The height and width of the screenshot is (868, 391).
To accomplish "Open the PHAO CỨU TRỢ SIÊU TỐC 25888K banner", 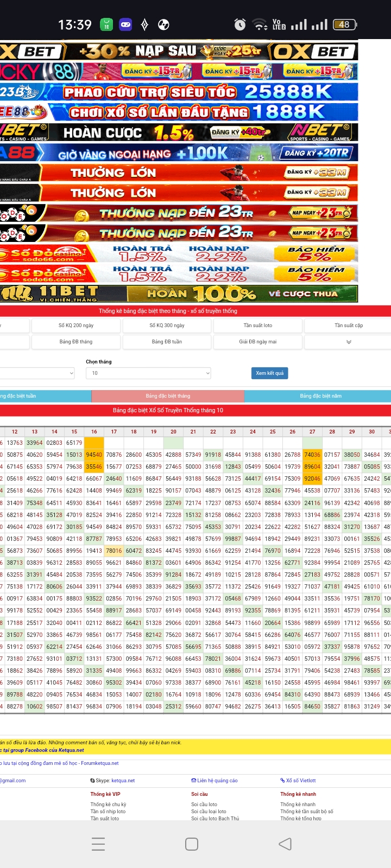I will point(179,92).
